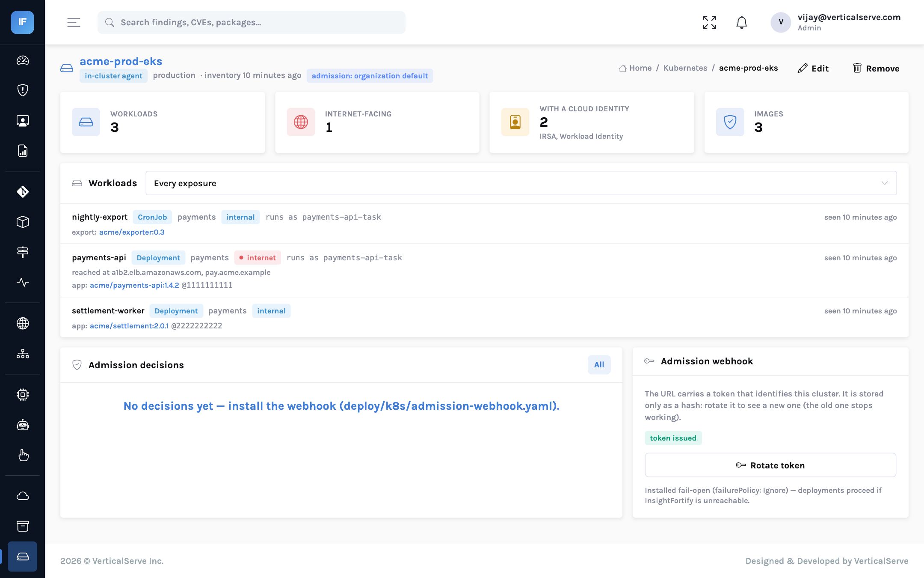Open the globe icon in sidebar
924x578 pixels.
pos(23,323)
